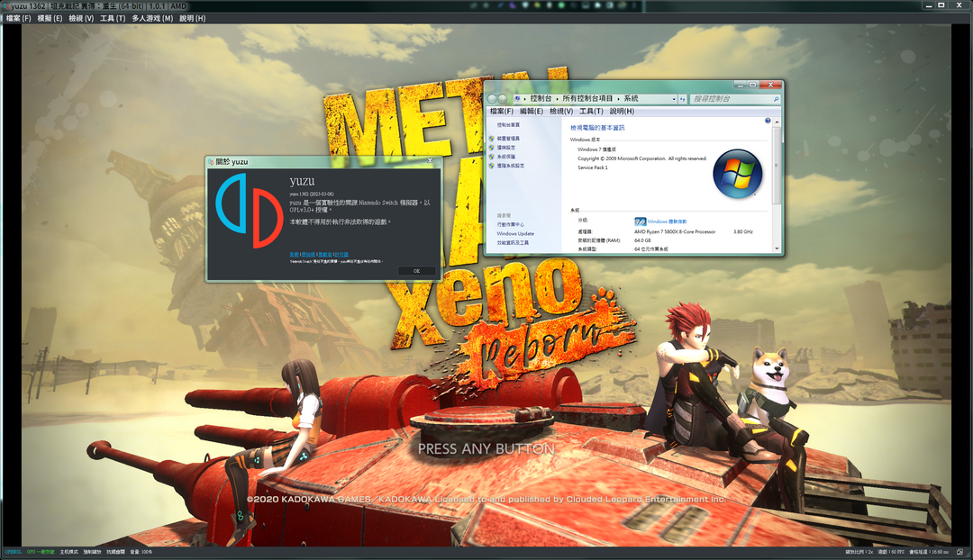Toggle GPU accuracy mode in status bar
This screenshot has width=973, height=560.
(x=41, y=552)
